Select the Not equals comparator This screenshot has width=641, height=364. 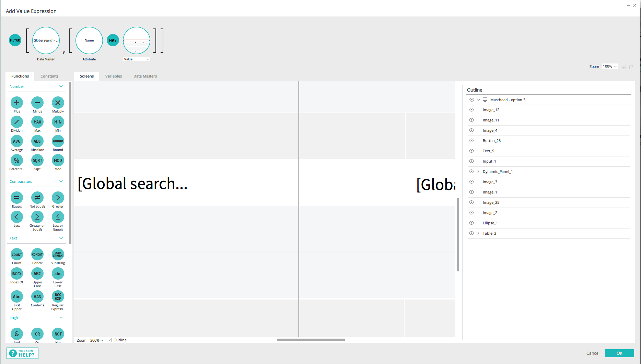tap(37, 198)
